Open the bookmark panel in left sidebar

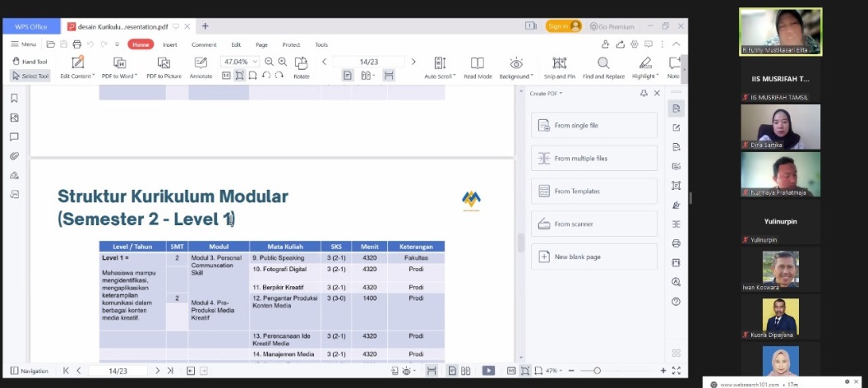14,98
